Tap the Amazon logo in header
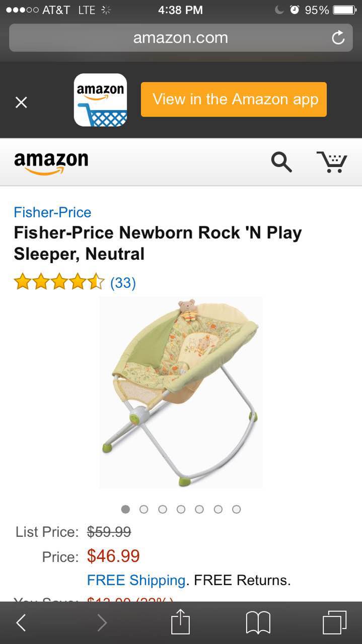 [x=51, y=163]
